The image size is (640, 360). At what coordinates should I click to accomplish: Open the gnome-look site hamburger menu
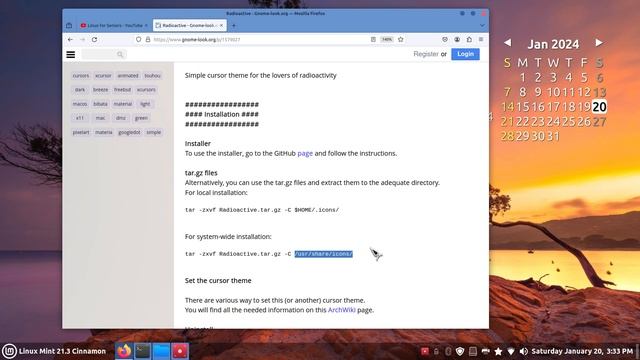(71, 54)
